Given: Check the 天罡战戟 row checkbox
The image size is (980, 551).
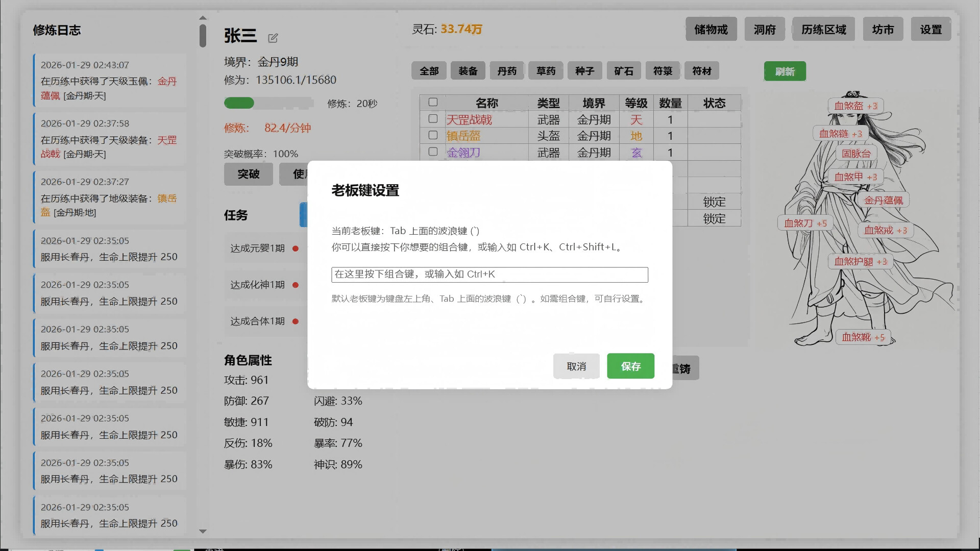Looking at the screenshot, I should click(x=433, y=118).
